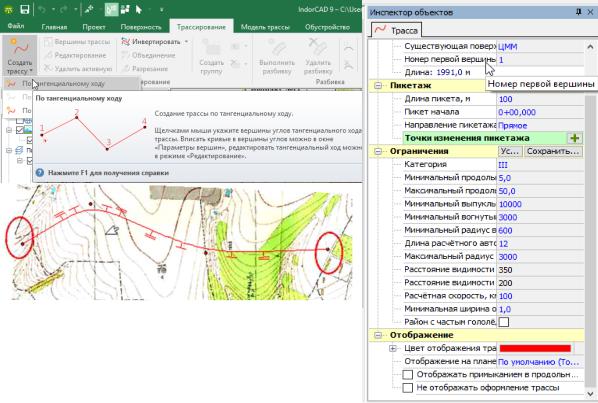Click the IndorCAD application logo icon

tap(8, 9)
